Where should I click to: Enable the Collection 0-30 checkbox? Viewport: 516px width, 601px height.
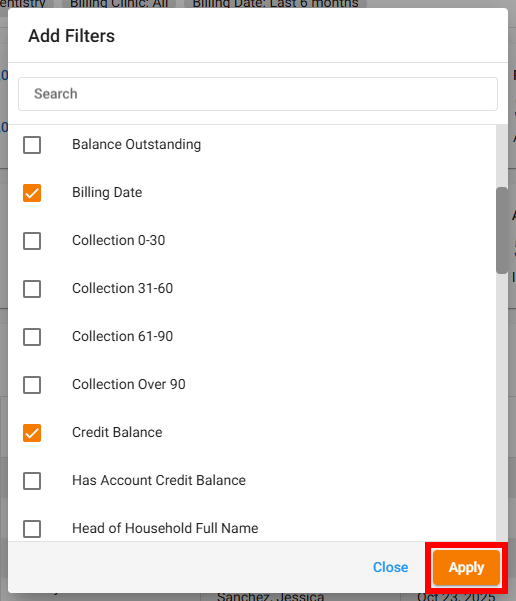coord(32,241)
